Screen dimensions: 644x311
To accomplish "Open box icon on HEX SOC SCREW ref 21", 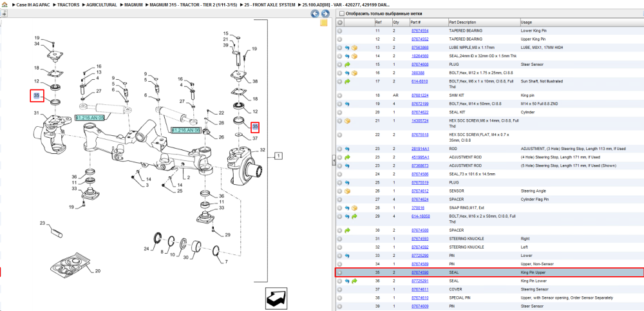I will pos(347,121).
